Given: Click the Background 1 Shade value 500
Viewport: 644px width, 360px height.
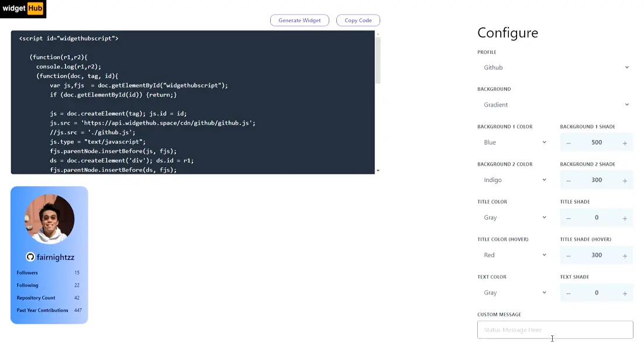Looking at the screenshot, I should [x=597, y=142].
